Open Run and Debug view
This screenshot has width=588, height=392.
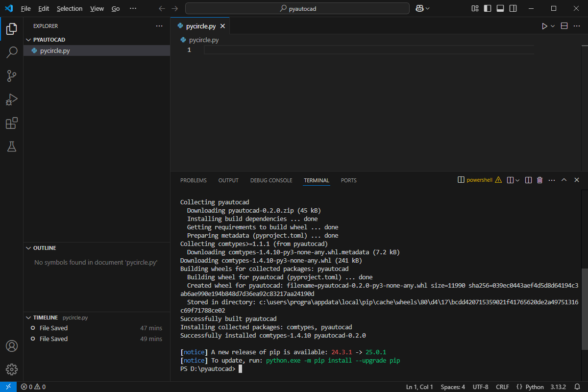[x=12, y=99]
